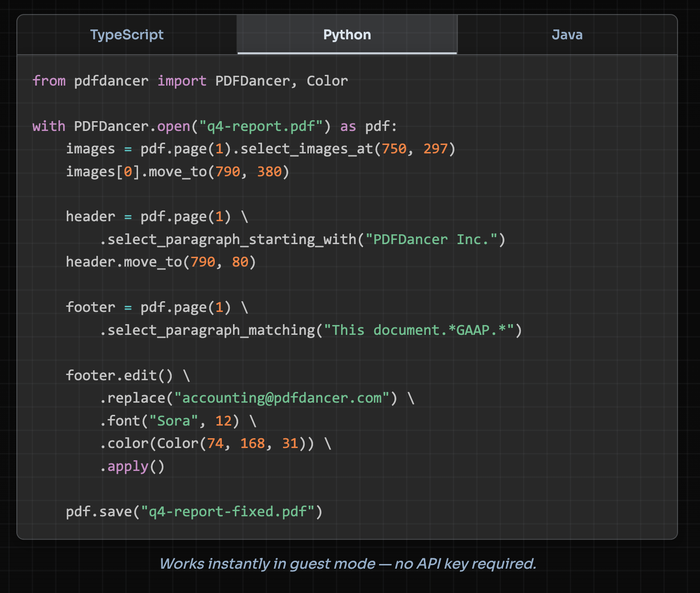This screenshot has width=700, height=593.
Task: Click the 'with' keyword in code
Action: [x=49, y=126]
